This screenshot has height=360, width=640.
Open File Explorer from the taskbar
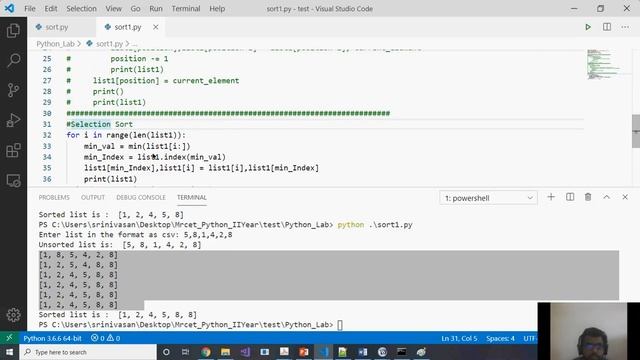[x=225, y=352]
